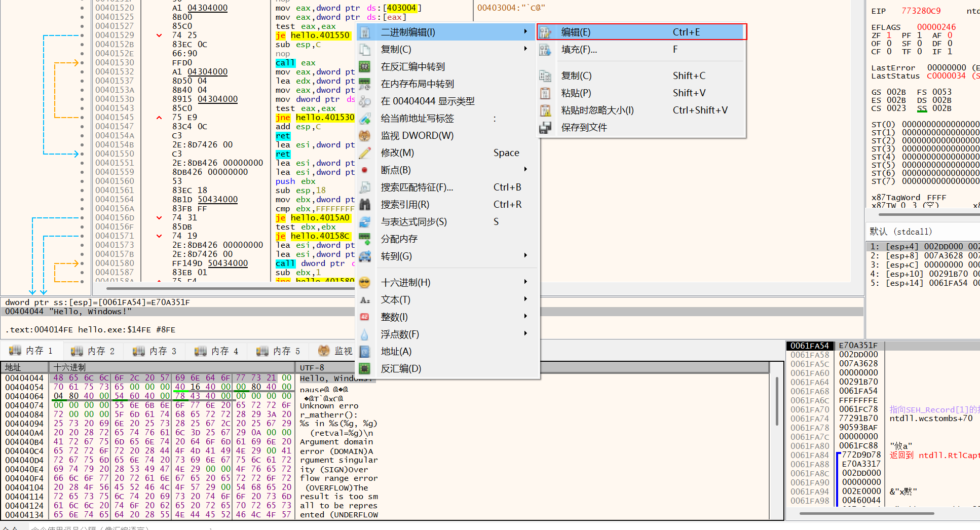
Task: Switch to the 内存 2 tab
Action: coord(93,351)
